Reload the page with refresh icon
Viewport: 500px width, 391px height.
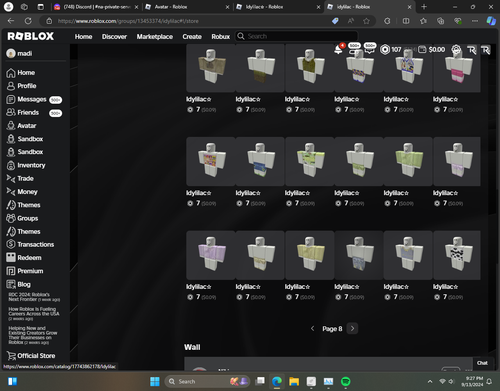tap(28, 21)
